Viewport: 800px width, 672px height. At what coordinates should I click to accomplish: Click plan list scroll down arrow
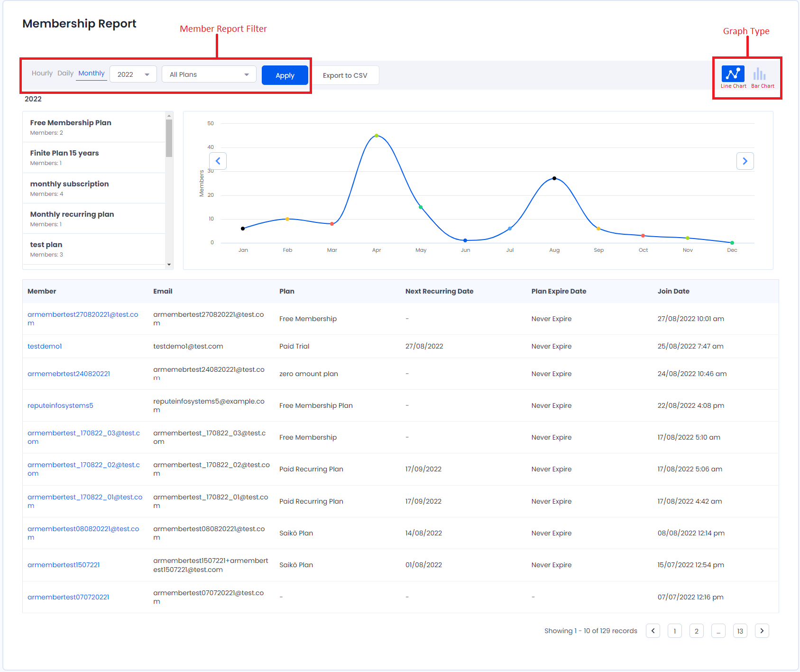tap(169, 265)
